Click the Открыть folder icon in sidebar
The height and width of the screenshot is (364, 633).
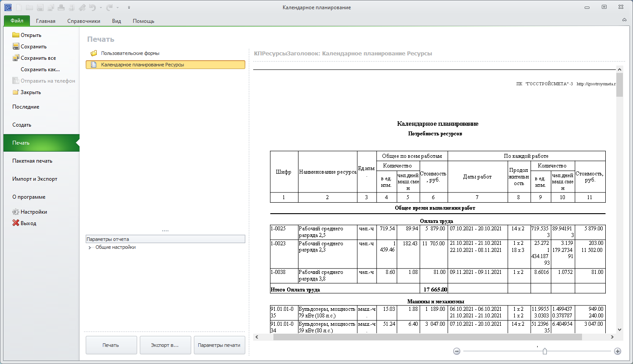click(16, 35)
